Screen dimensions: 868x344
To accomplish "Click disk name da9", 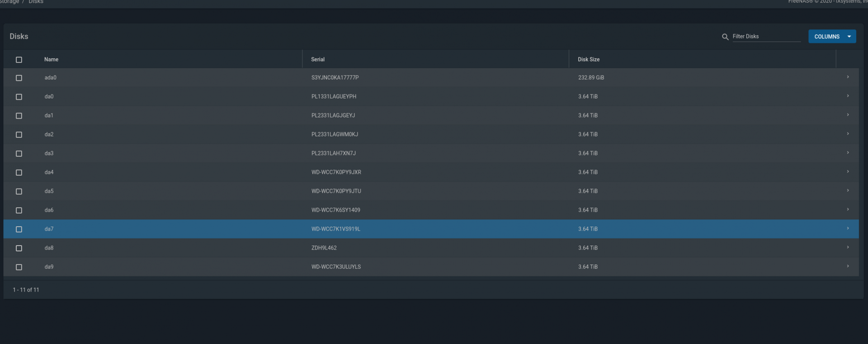I will click(49, 267).
